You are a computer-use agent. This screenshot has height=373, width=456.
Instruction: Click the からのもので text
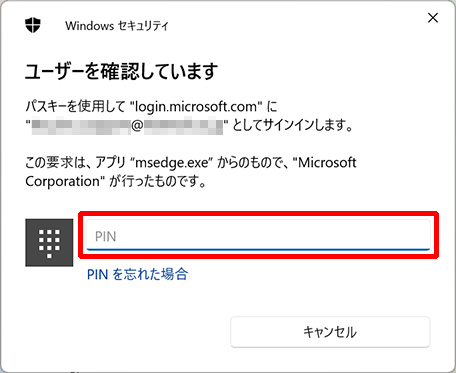[253, 163]
